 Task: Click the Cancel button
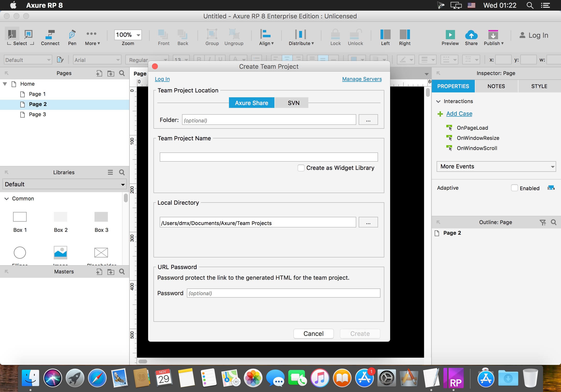314,334
